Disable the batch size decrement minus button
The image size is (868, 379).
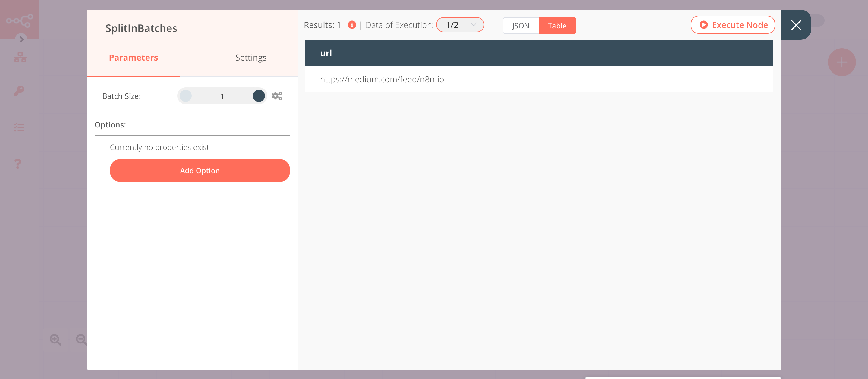pos(186,96)
